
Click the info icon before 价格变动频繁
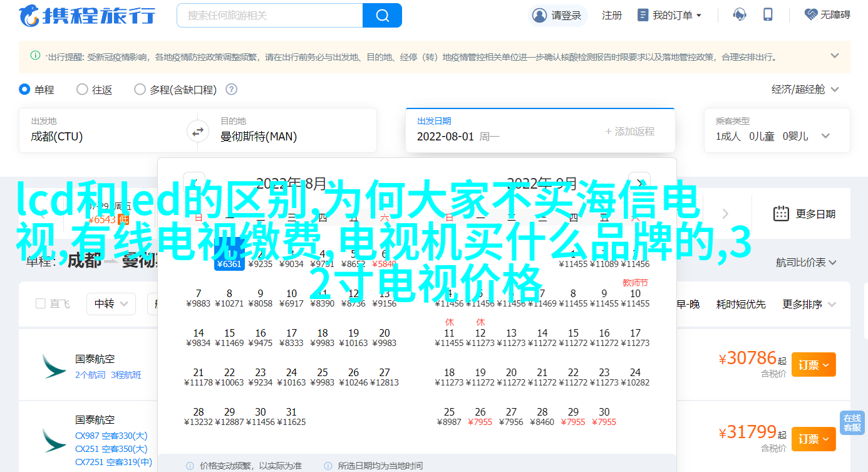tap(190, 466)
